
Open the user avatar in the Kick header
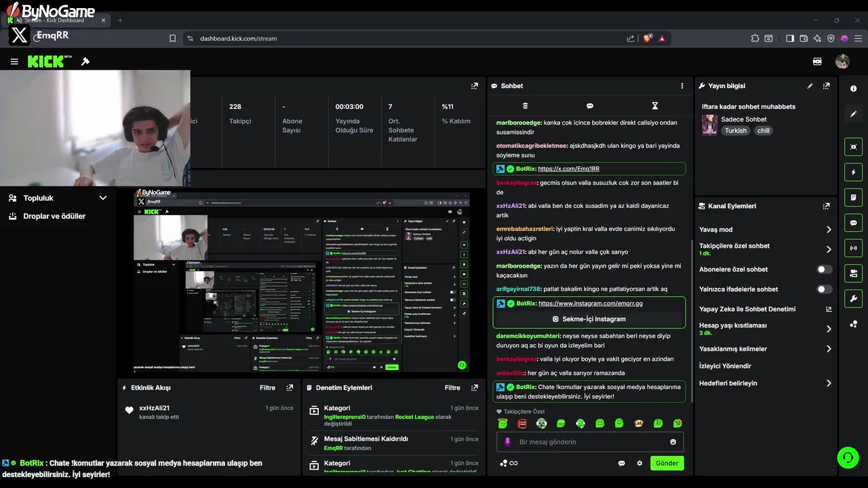(x=842, y=62)
